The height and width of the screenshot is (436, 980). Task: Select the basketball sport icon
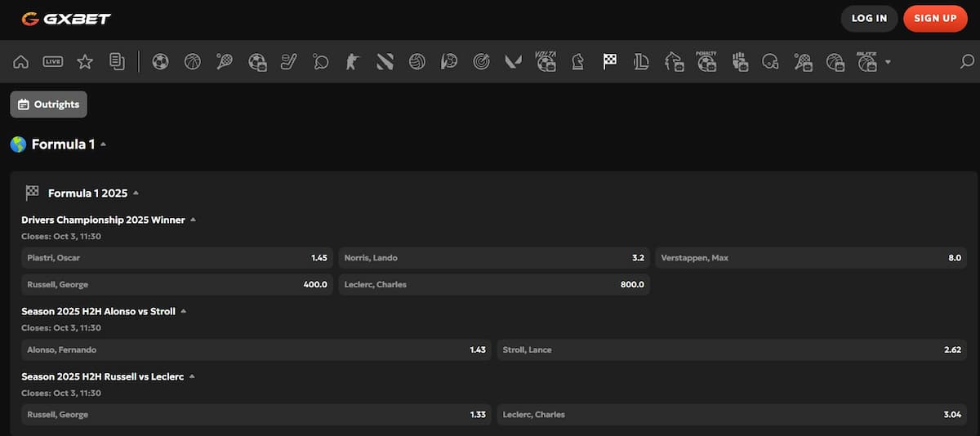(x=193, y=61)
